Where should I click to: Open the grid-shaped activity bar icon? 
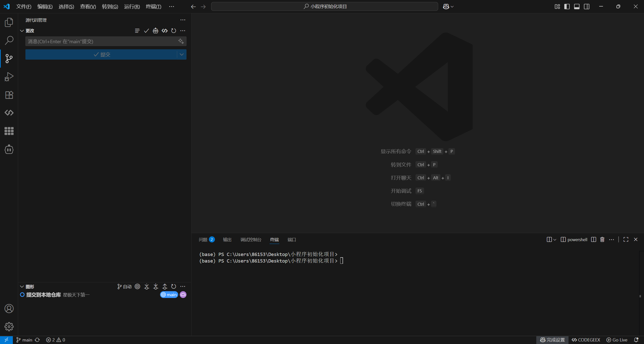[x=9, y=131]
